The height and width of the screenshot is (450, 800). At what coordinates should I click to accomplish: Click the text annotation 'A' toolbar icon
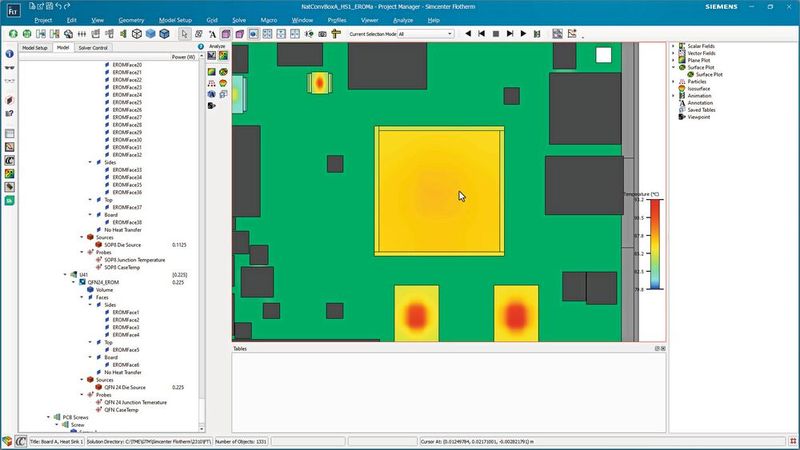click(212, 34)
